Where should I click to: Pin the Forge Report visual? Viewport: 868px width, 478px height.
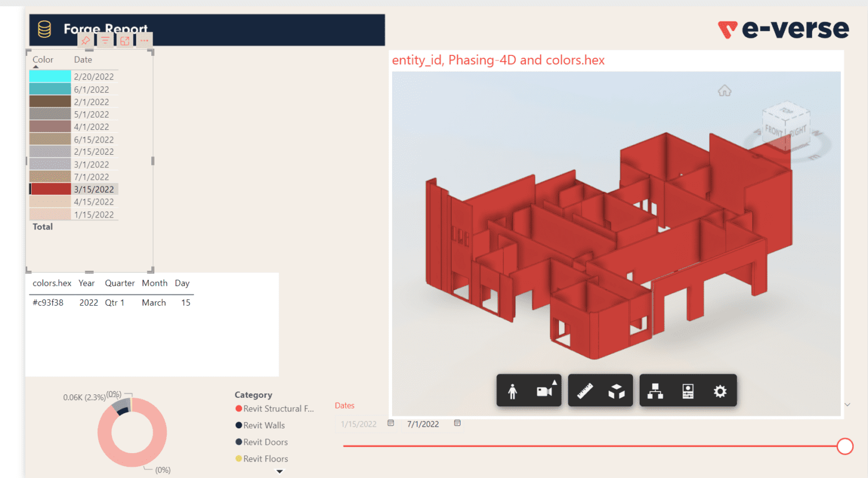(86, 40)
